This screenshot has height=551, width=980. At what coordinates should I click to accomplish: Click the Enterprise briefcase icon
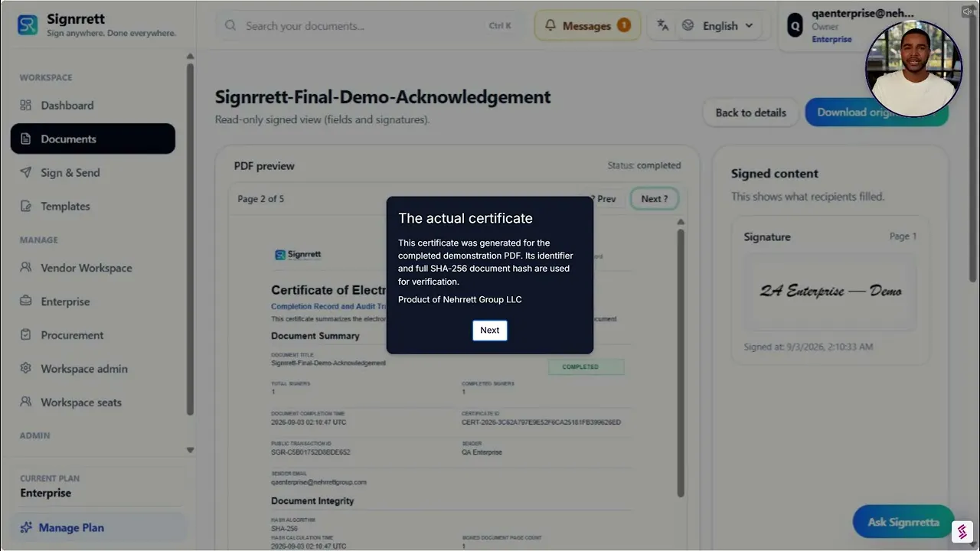click(26, 302)
